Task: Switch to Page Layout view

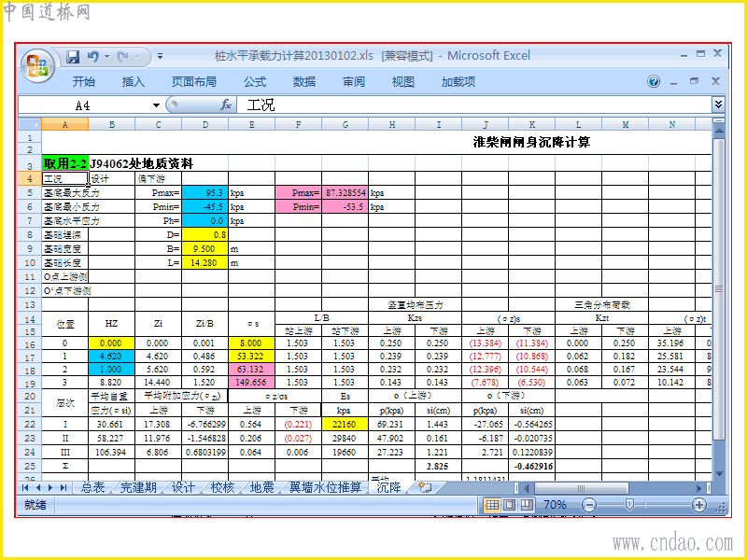Action: 509,505
